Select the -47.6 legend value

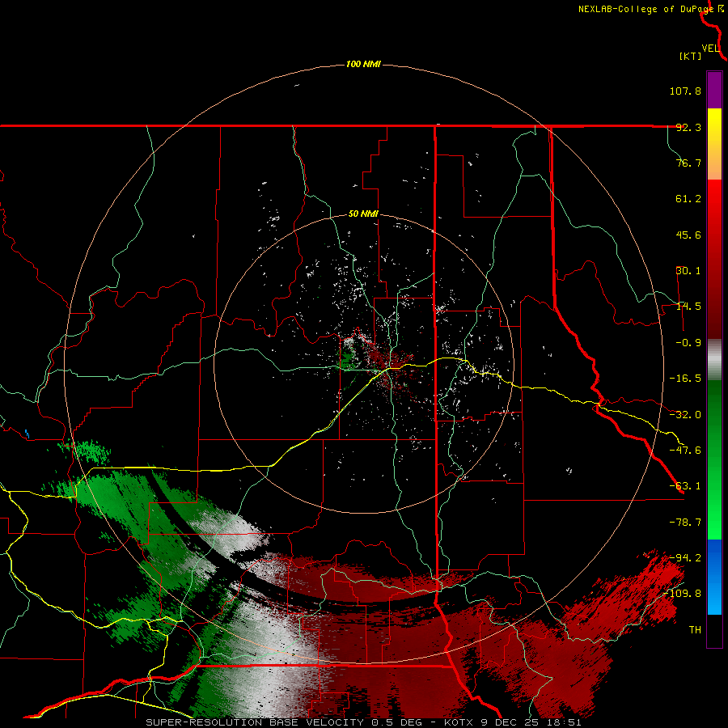click(x=685, y=451)
